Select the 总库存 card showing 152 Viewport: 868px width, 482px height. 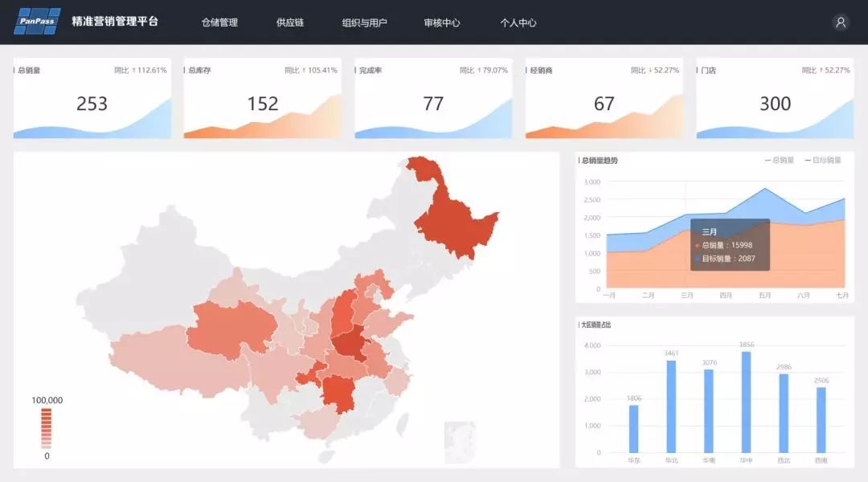[262, 99]
